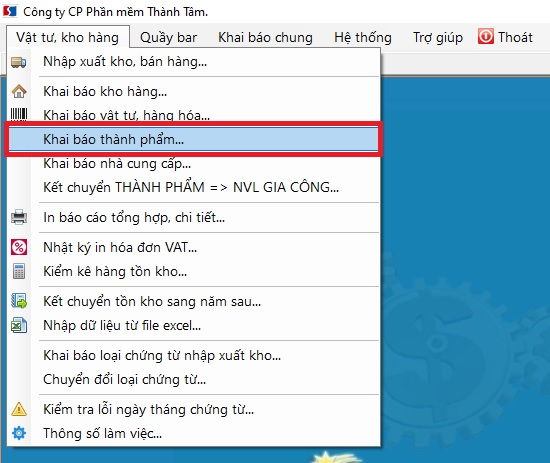Click the gear icon for Thông số làm việc
The width and height of the screenshot is (550, 463).
[x=19, y=433]
